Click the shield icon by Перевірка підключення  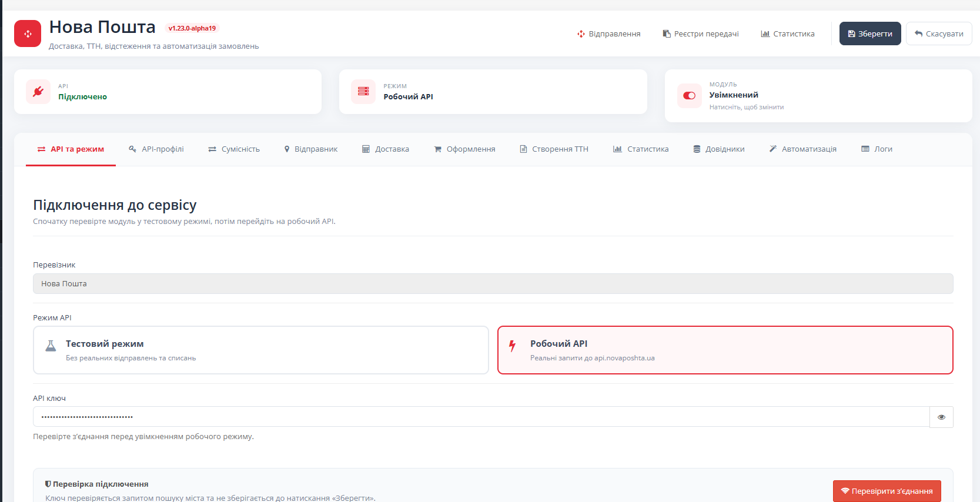point(48,484)
